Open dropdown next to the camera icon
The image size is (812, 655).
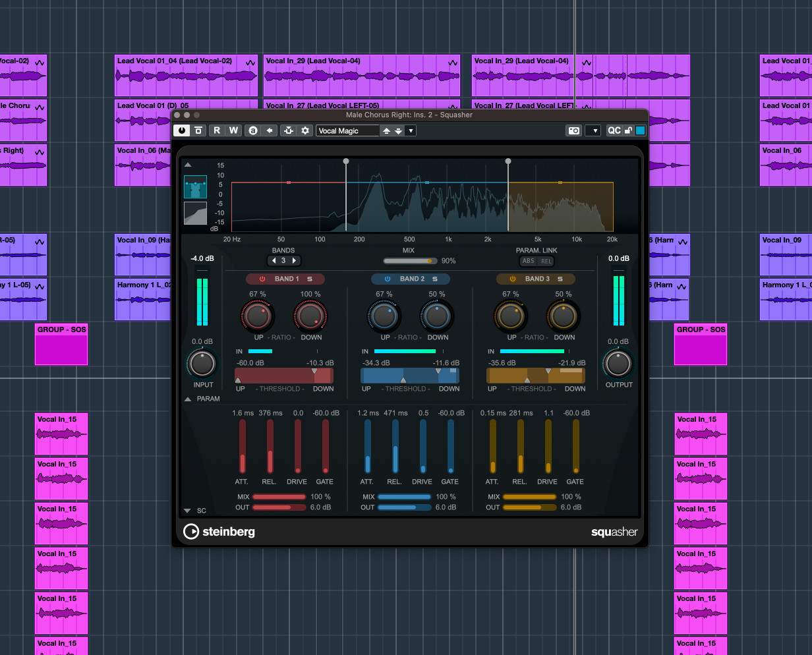pos(593,130)
